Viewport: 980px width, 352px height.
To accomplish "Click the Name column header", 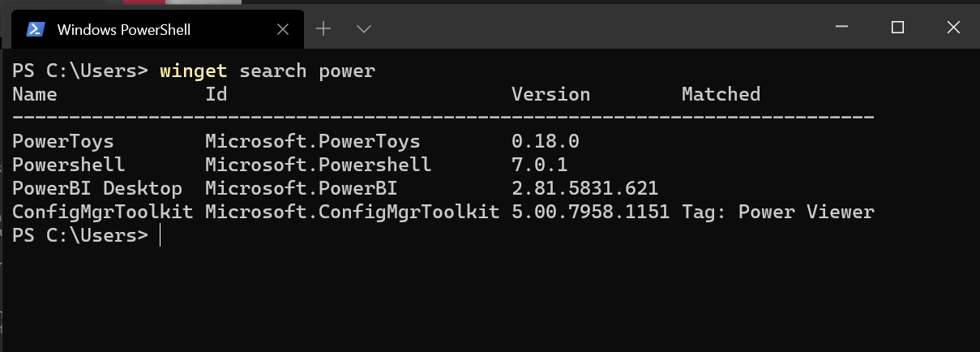I will pos(35,94).
